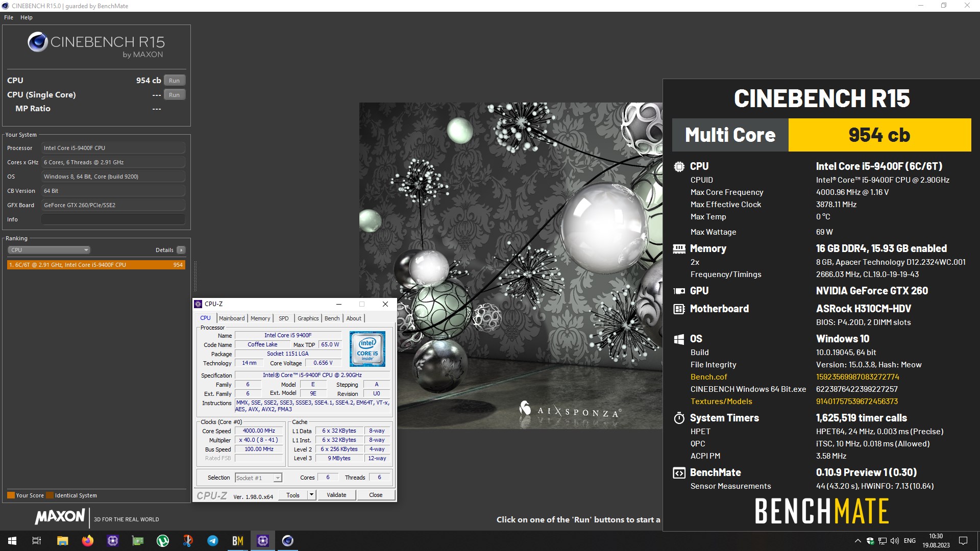Open Windows Security tray icon

coord(870,541)
